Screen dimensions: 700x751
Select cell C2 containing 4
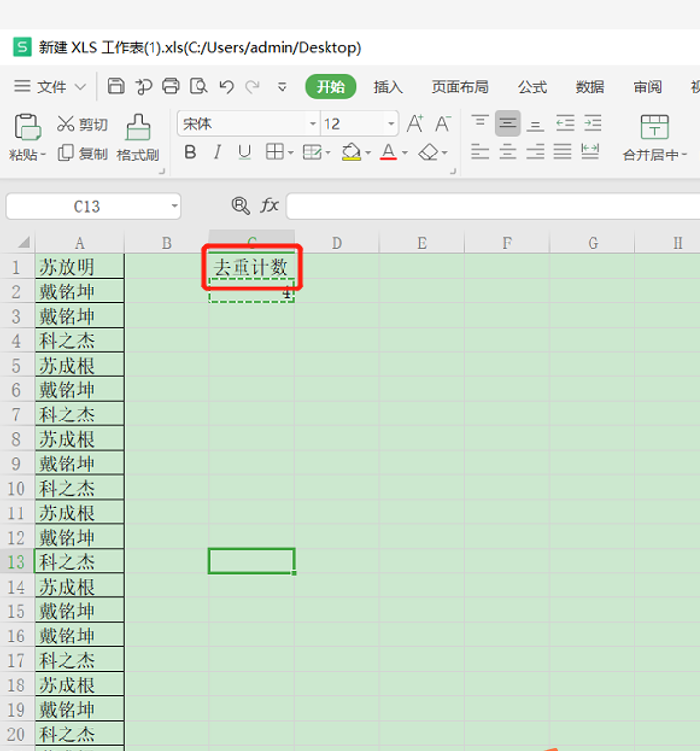pyautogui.click(x=252, y=291)
